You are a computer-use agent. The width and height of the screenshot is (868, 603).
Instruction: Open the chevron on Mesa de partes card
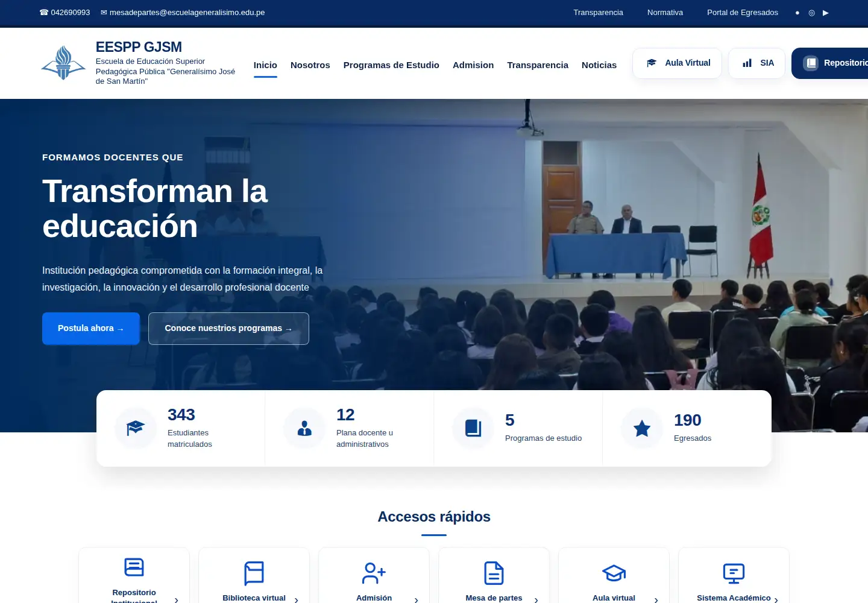click(536, 600)
